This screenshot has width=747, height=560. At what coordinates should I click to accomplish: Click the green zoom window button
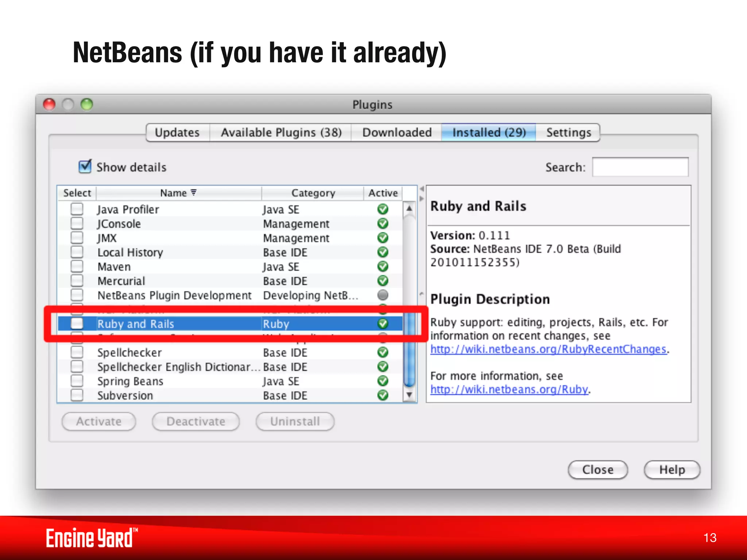(87, 104)
